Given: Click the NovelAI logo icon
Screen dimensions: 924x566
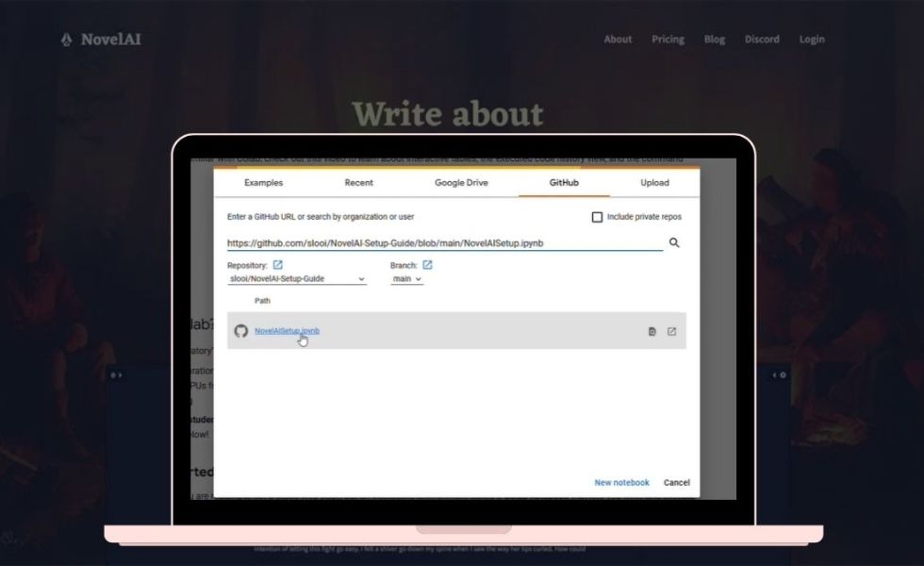Looking at the screenshot, I should tap(67, 40).
